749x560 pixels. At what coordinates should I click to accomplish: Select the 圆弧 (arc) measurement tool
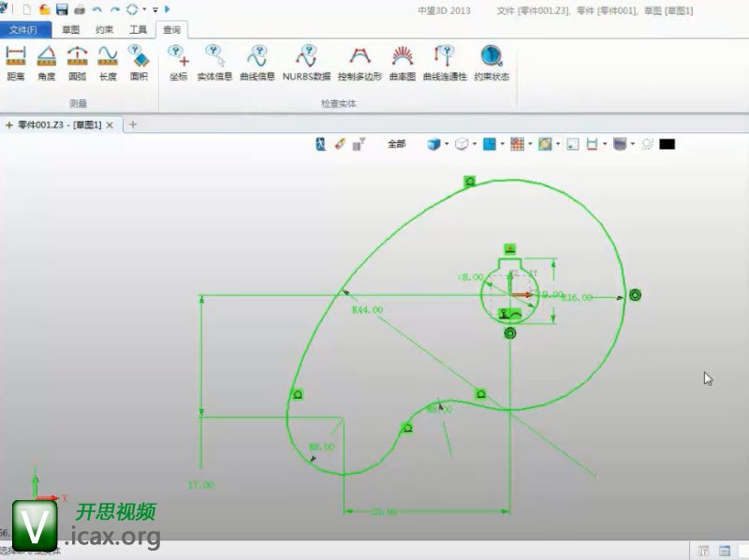pyautogui.click(x=78, y=63)
